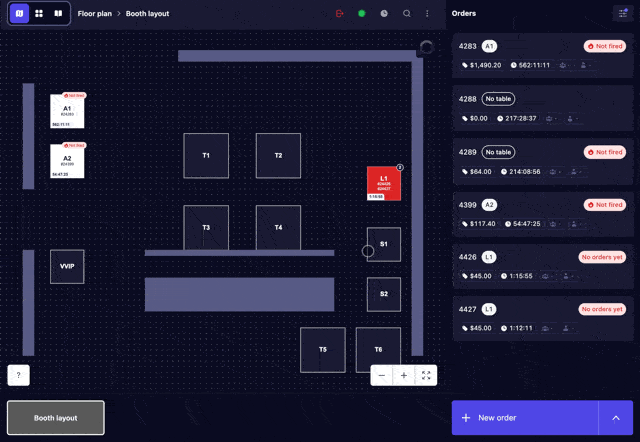
Task: Switch to the grid view mode
Action: tap(39, 14)
